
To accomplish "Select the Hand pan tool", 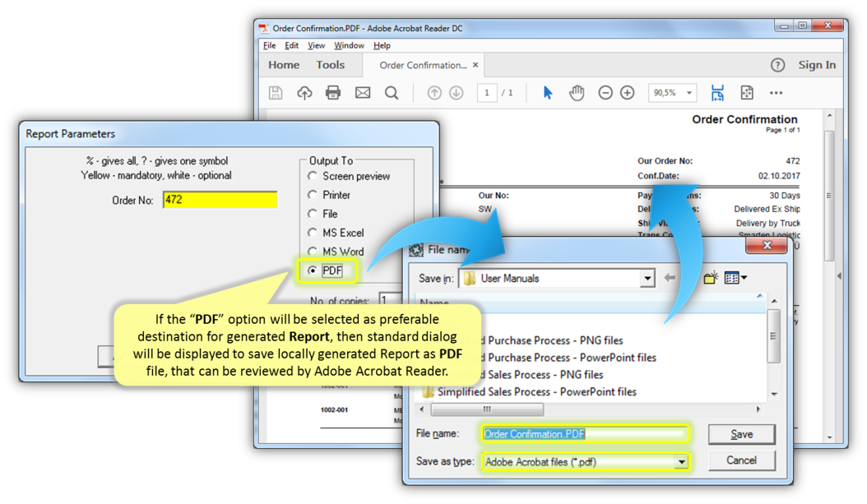I will 577,93.
